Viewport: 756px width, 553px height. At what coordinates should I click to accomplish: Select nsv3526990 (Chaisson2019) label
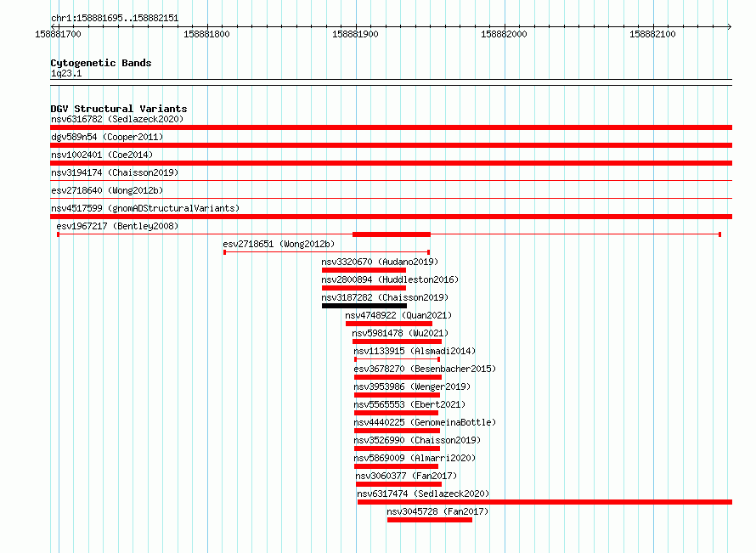coord(416,440)
